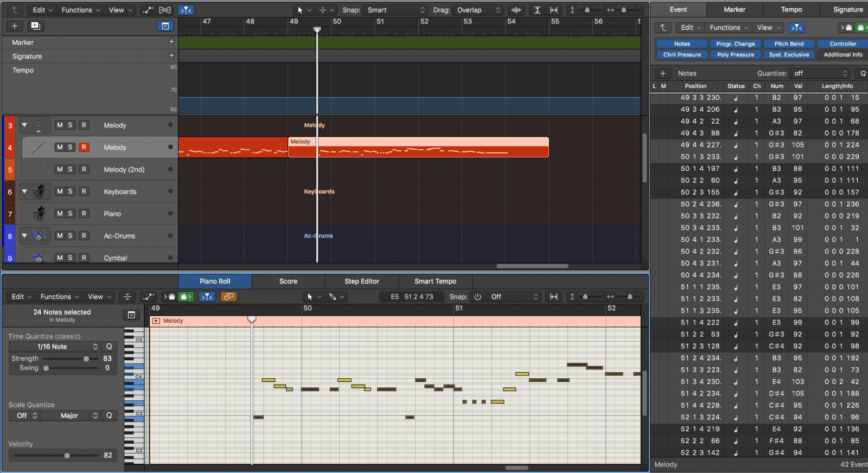Click the Keyboards track piano icon
The width and height of the screenshot is (868, 473).
point(39,191)
